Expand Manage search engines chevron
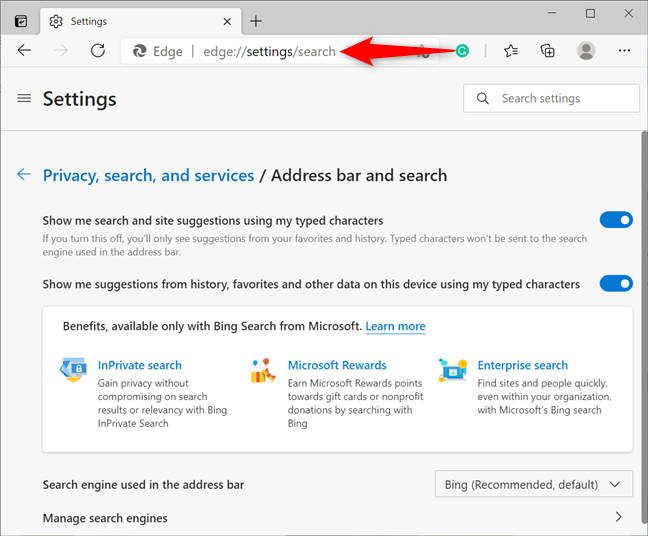Screen dimensions: 648x536 pos(618,517)
